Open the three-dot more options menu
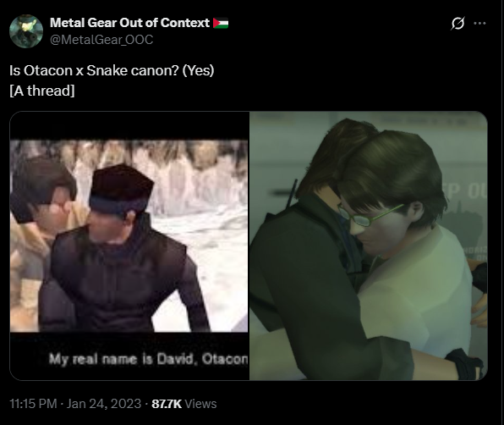504x425 pixels. click(x=479, y=23)
